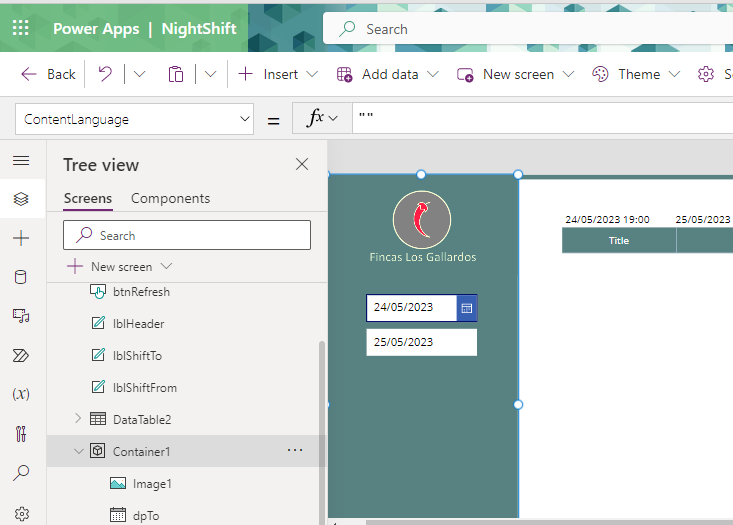Click the NightShift app name
The image size is (733, 525).
pyautogui.click(x=199, y=29)
